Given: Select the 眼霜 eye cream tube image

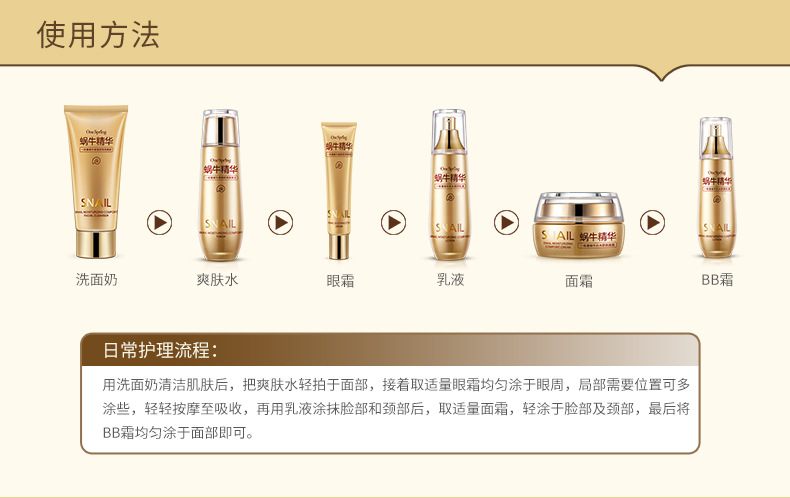Looking at the screenshot, I should pos(339,190).
